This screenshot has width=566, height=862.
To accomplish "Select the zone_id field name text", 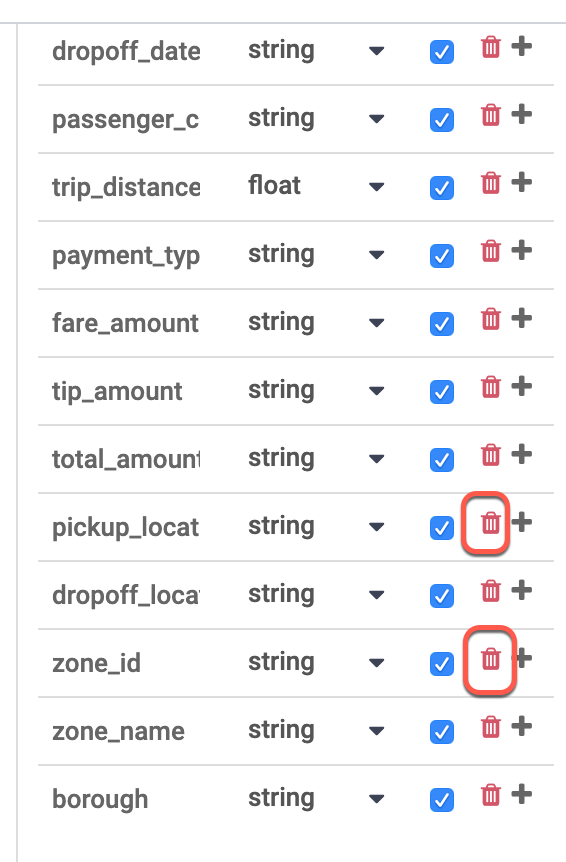I will pyautogui.click(x=97, y=663).
